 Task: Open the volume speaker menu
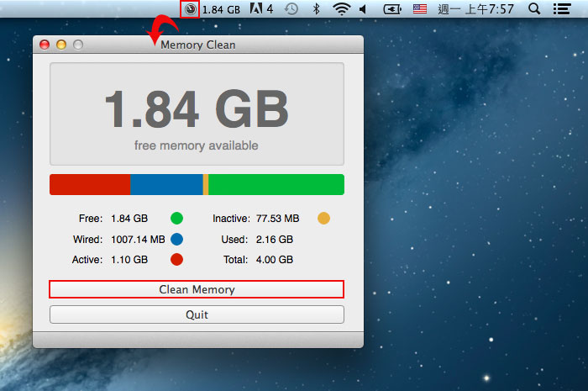pyautogui.click(x=363, y=9)
